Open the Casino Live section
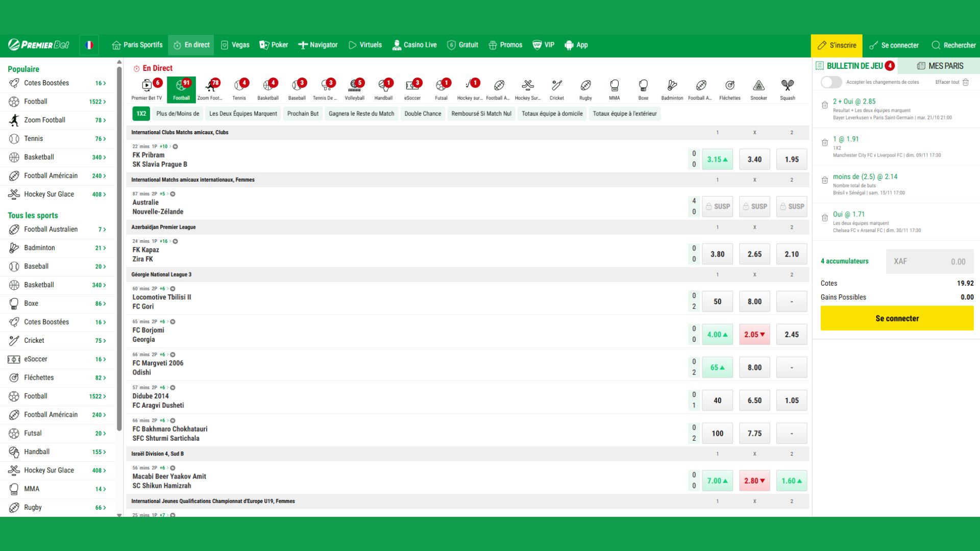The image size is (980, 551). (414, 45)
